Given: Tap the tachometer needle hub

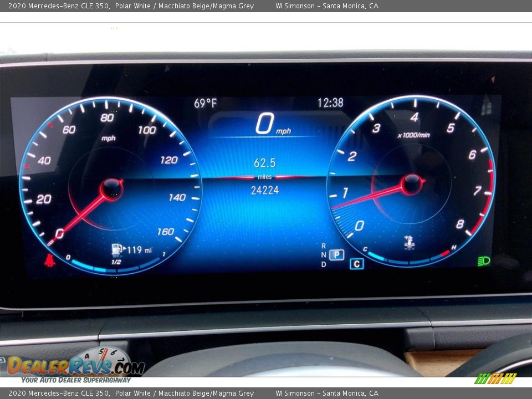Looking at the screenshot, I should pos(412,184).
